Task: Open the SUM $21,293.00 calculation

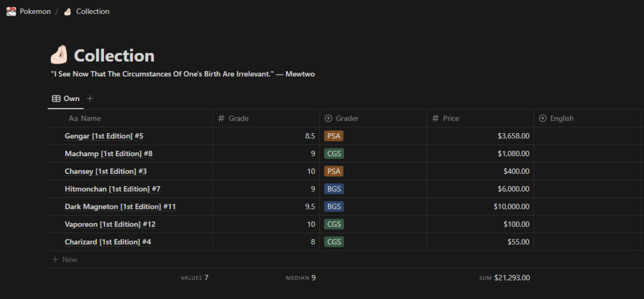Action: 504,278
